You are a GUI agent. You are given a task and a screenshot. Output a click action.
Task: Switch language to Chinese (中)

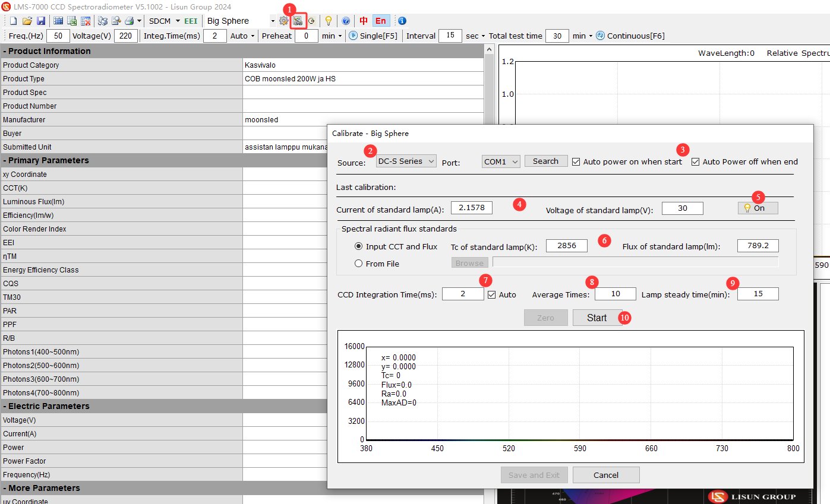pos(364,21)
